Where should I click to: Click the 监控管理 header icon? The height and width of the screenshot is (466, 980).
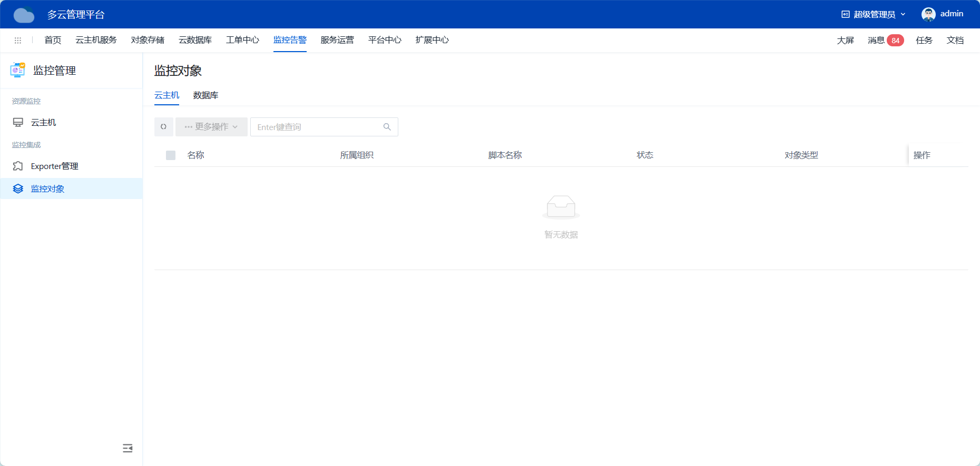18,70
